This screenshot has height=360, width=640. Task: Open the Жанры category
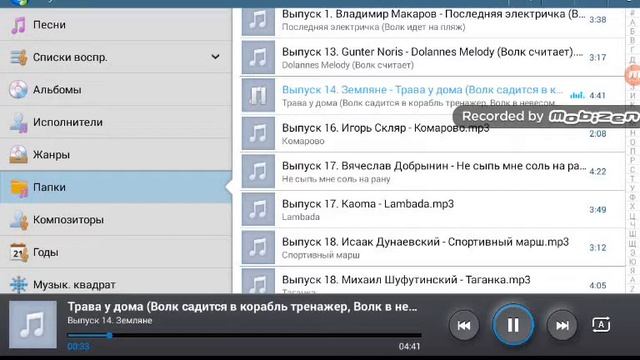coord(116,155)
